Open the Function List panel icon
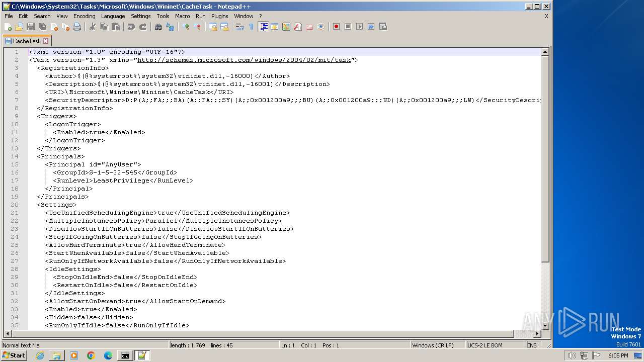Screen dimensions: 644x362 click(298, 27)
